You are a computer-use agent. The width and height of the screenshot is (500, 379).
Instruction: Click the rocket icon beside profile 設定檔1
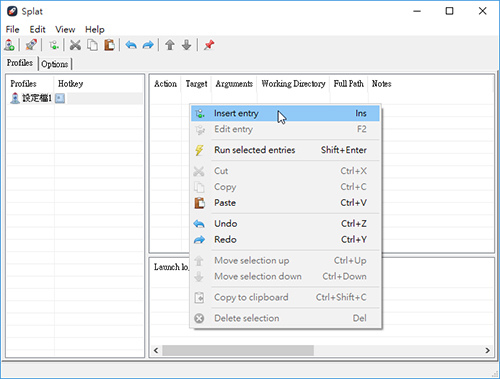[15, 98]
